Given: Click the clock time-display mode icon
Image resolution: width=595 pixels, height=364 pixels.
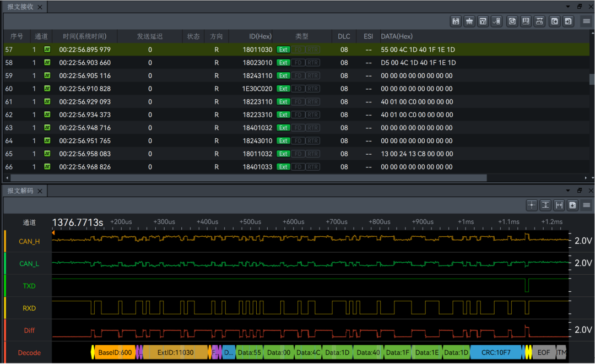Looking at the screenshot, I should point(512,21).
